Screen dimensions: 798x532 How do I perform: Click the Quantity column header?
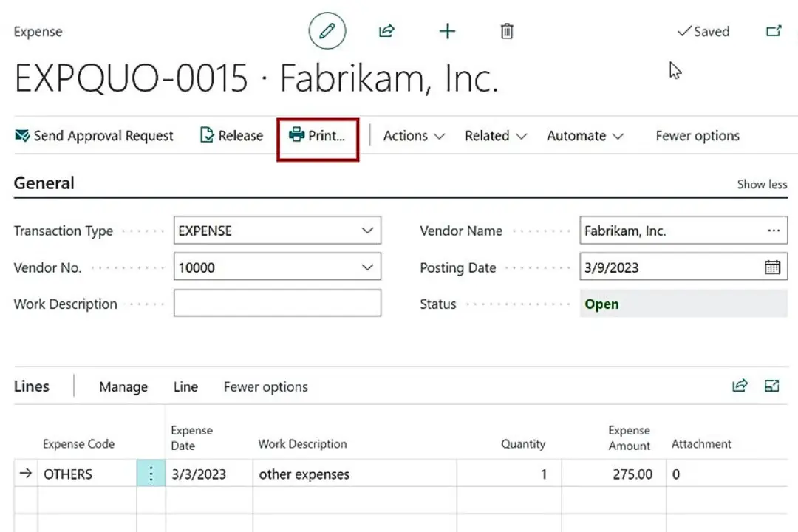click(523, 444)
